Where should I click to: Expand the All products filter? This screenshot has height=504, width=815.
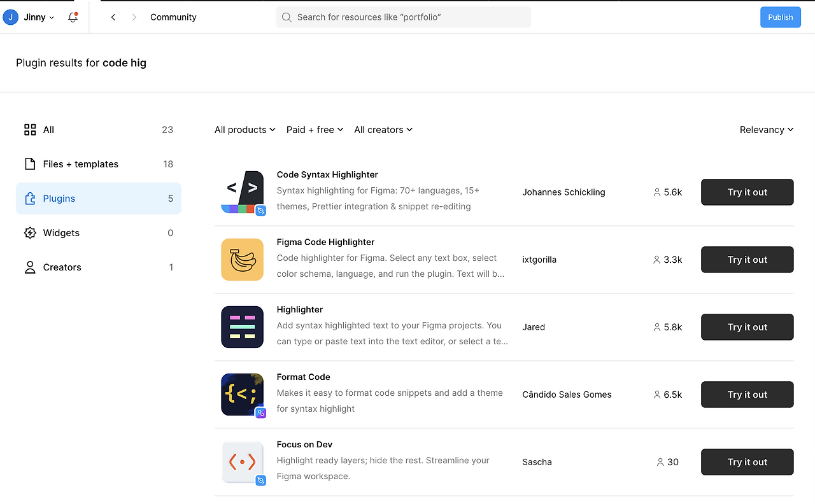245,130
